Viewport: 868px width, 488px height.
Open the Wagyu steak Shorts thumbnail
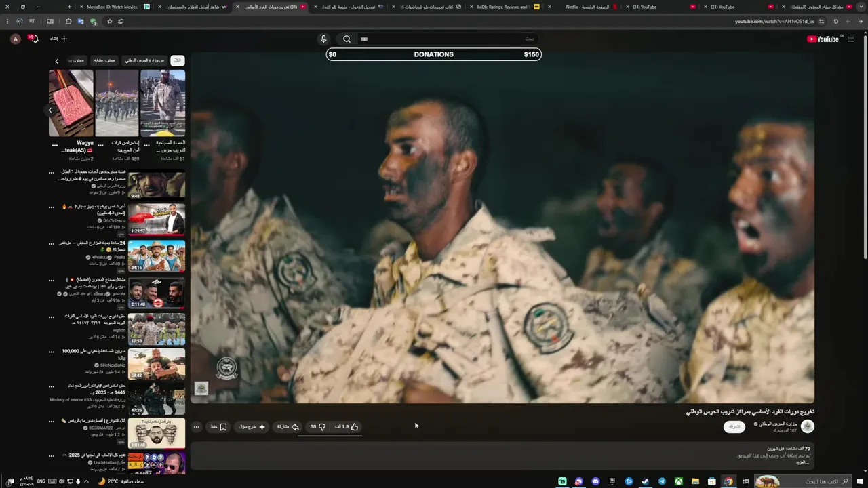pyautogui.click(x=71, y=103)
